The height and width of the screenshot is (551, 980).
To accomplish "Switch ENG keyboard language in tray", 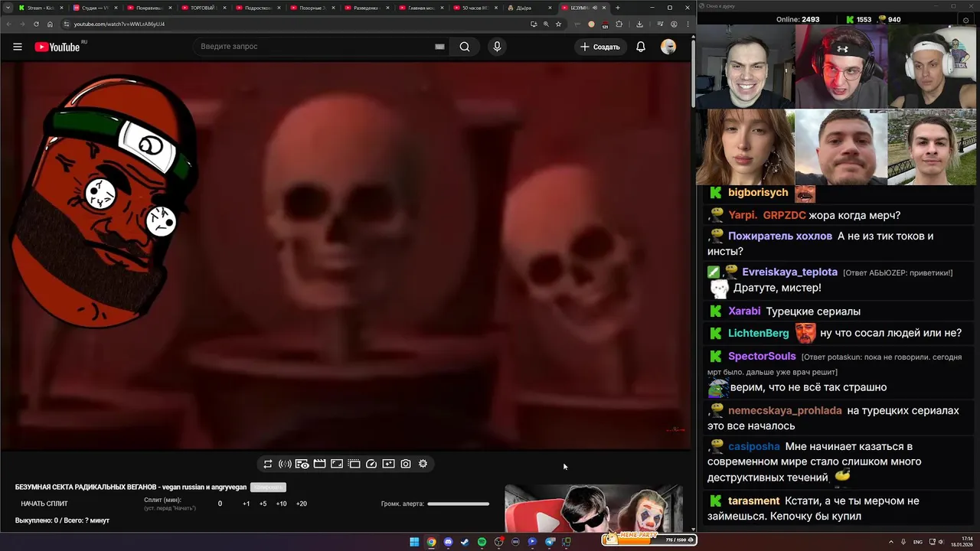I will point(918,542).
